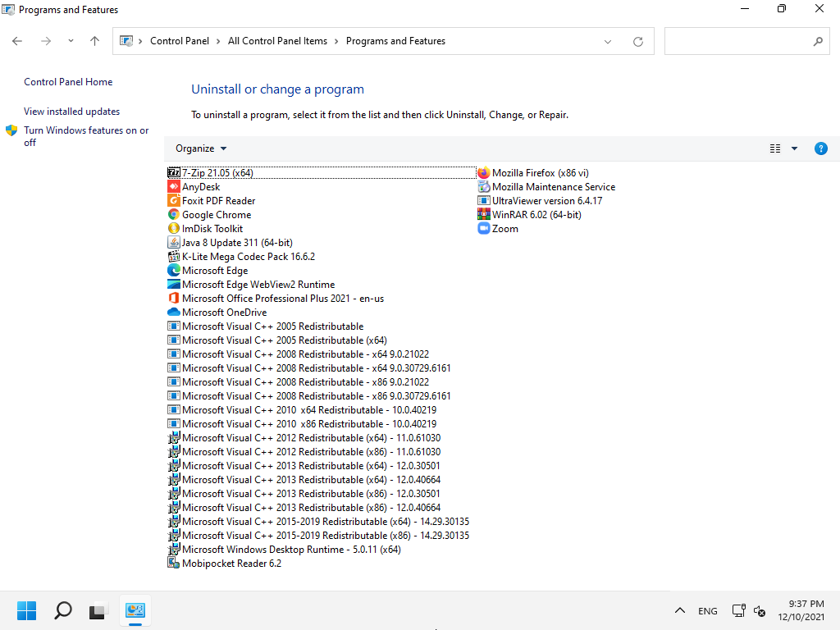Click the Google Chrome icon in program list
The image size is (840, 630).
point(174,215)
